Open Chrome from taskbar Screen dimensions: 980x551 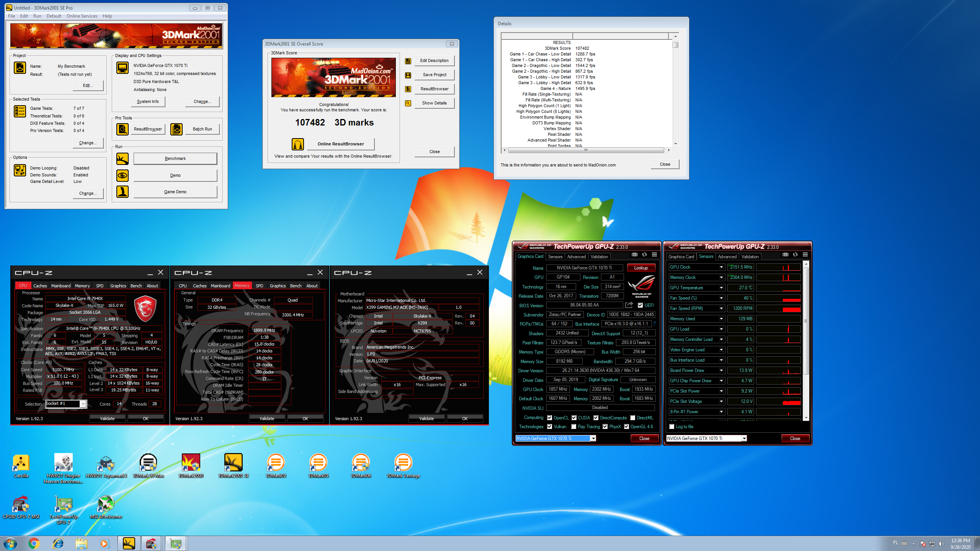click(34, 543)
